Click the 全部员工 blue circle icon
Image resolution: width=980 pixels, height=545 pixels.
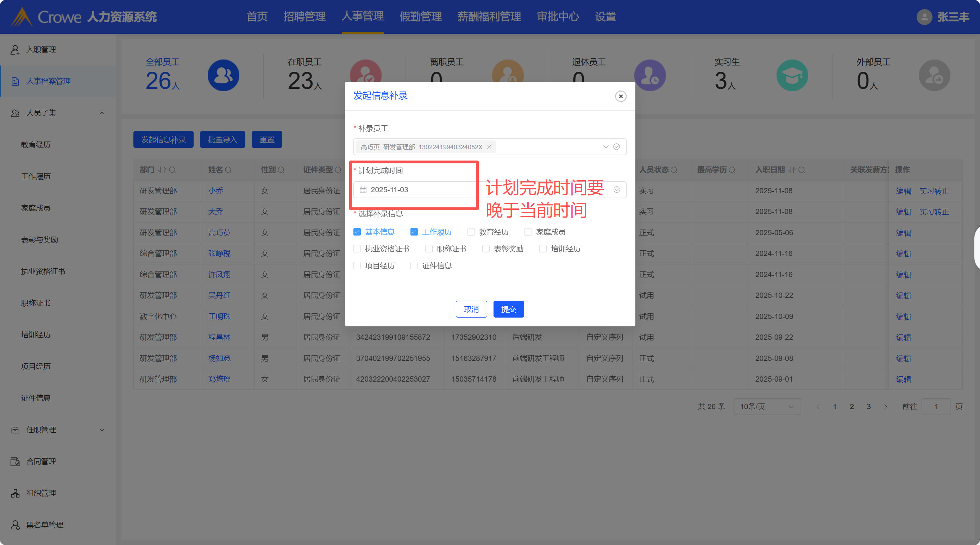click(x=223, y=75)
